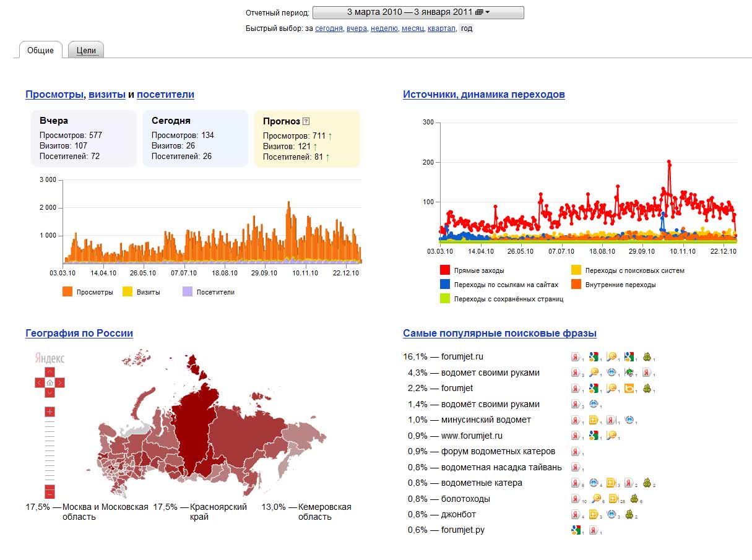Select the Общие tab

point(41,51)
